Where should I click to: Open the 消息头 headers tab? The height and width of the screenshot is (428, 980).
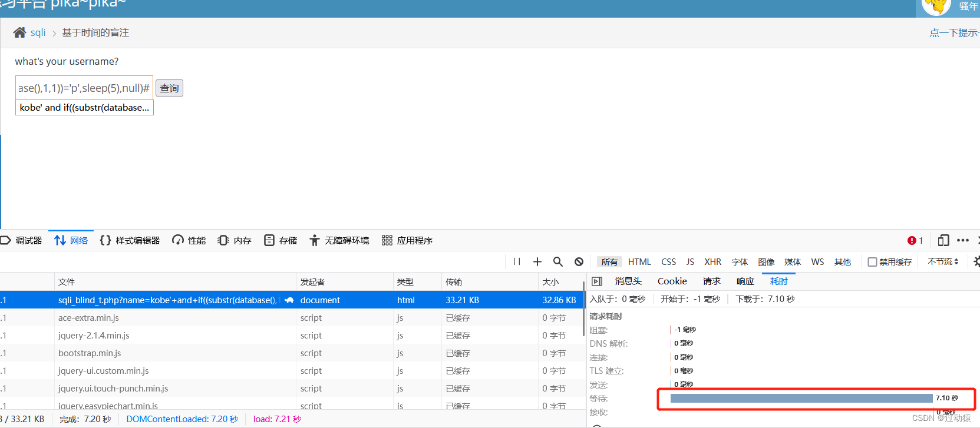(x=628, y=281)
